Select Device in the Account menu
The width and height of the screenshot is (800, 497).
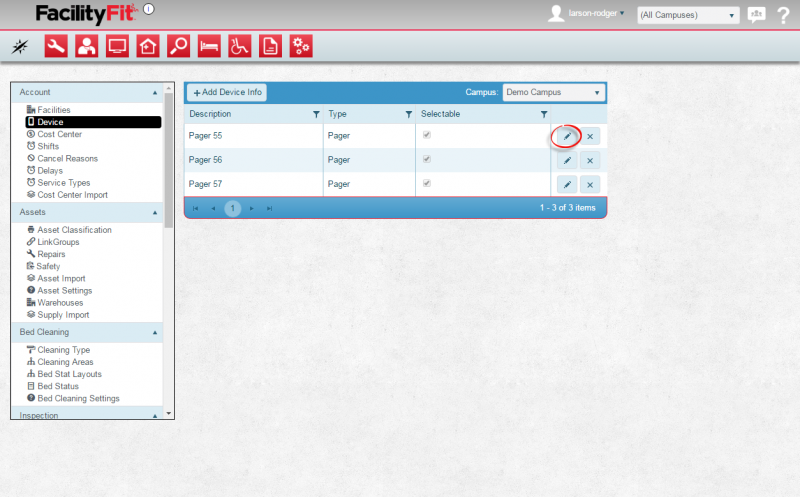93,122
